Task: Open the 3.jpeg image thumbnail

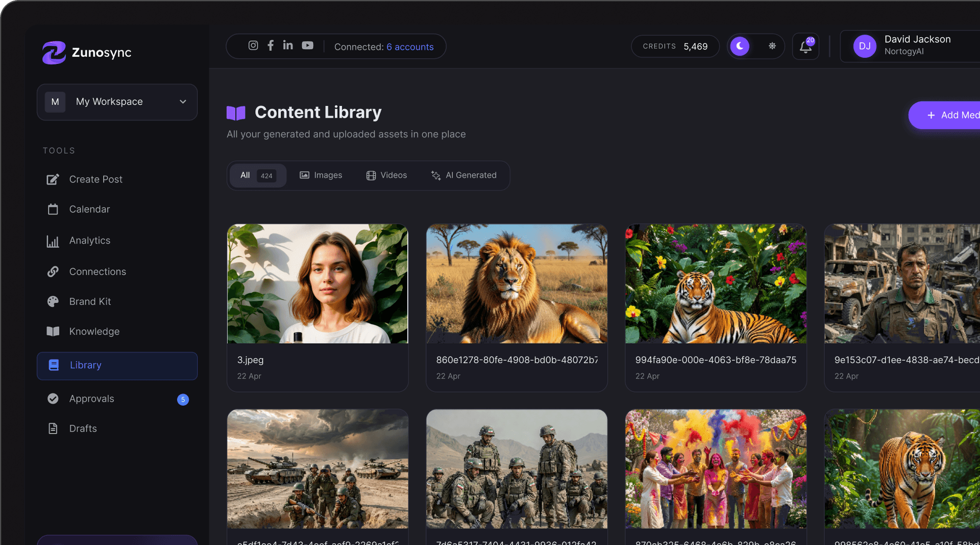Action: coord(317,284)
